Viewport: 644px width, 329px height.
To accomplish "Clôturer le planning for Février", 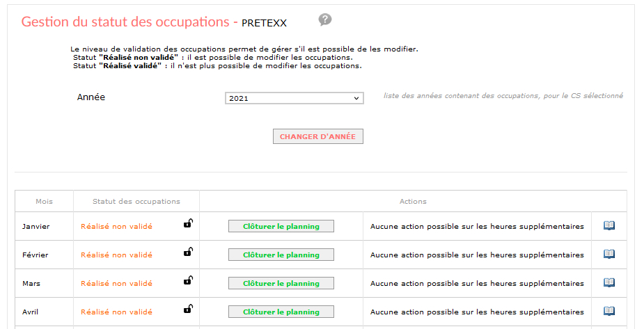I will (281, 255).
